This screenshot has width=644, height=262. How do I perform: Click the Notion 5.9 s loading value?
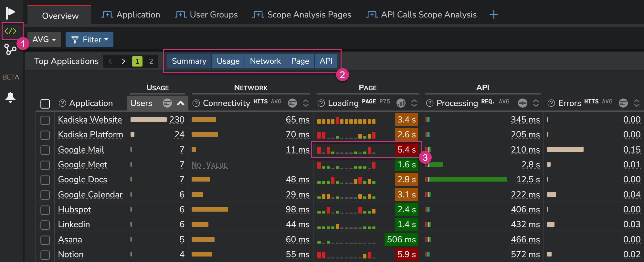[x=406, y=254]
